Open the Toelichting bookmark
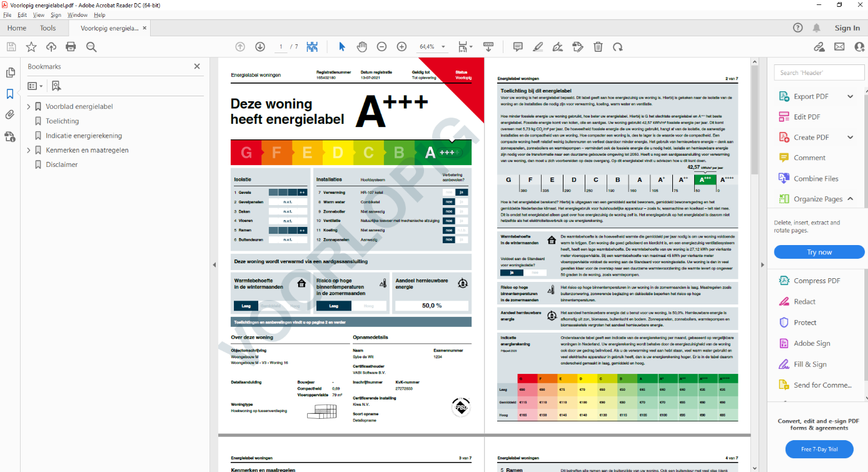Viewport: 868px width, 472px height. pyautogui.click(x=63, y=121)
